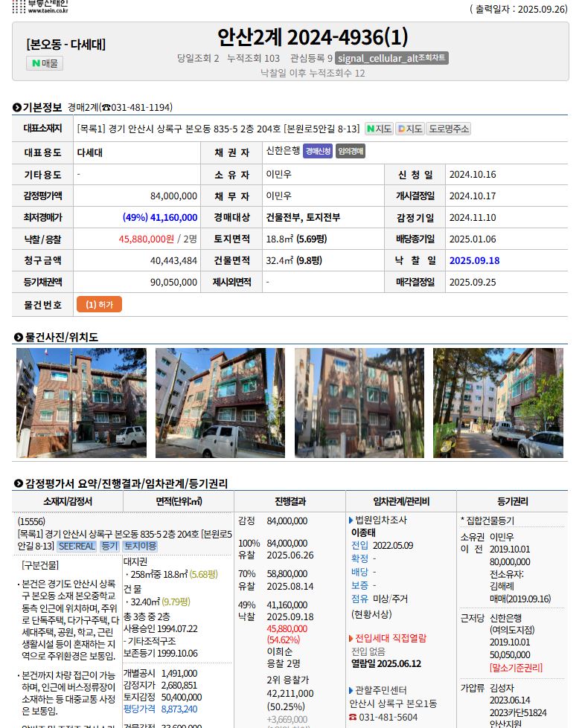Click the 경매신청 badge next to 신한은행
Viewport: 582px width, 728px height.
click(318, 152)
